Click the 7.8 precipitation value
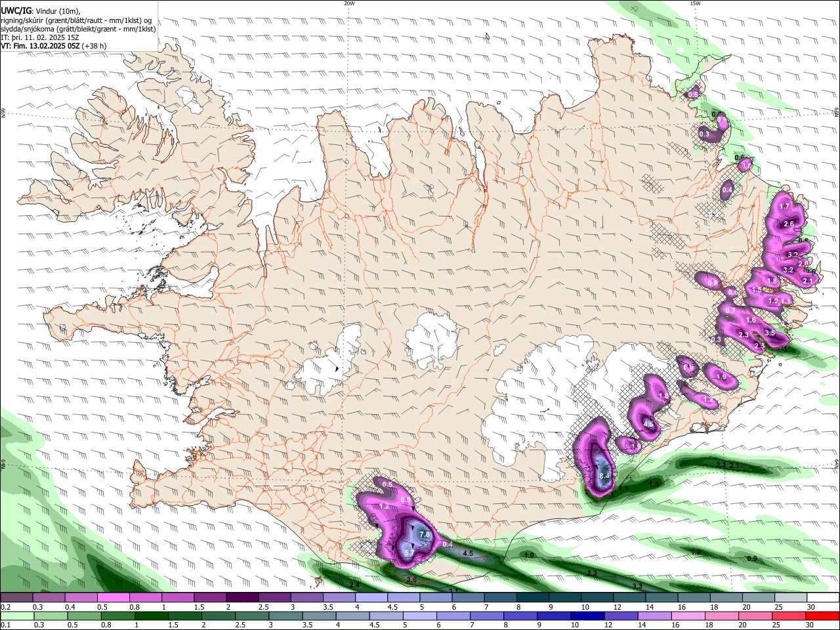This screenshot has width=840, height=630. click(425, 534)
